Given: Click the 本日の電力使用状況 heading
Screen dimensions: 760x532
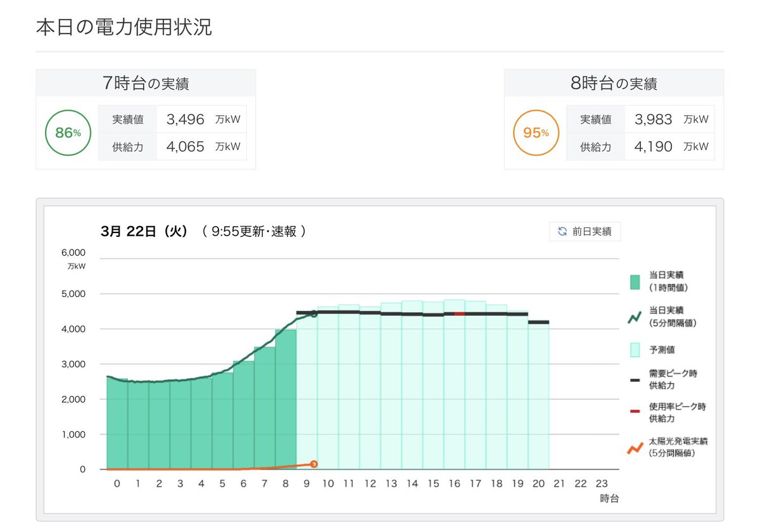Looking at the screenshot, I should pyautogui.click(x=124, y=27).
